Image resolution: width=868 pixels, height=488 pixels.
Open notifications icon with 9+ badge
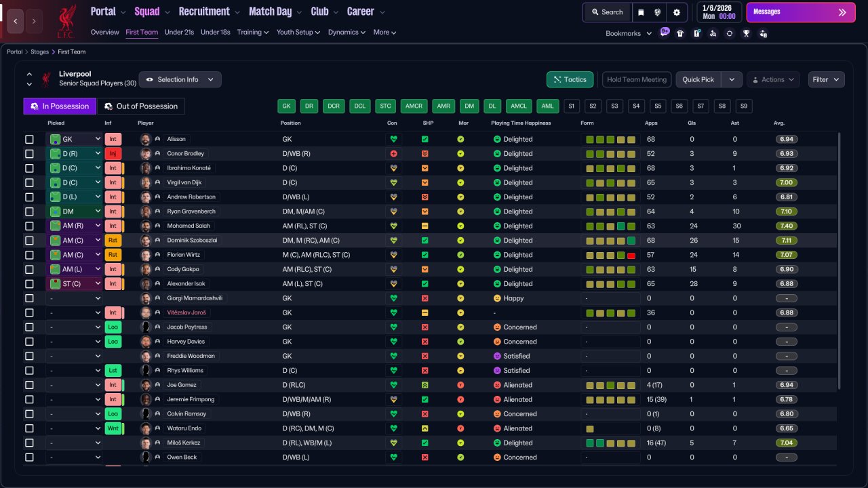(664, 33)
